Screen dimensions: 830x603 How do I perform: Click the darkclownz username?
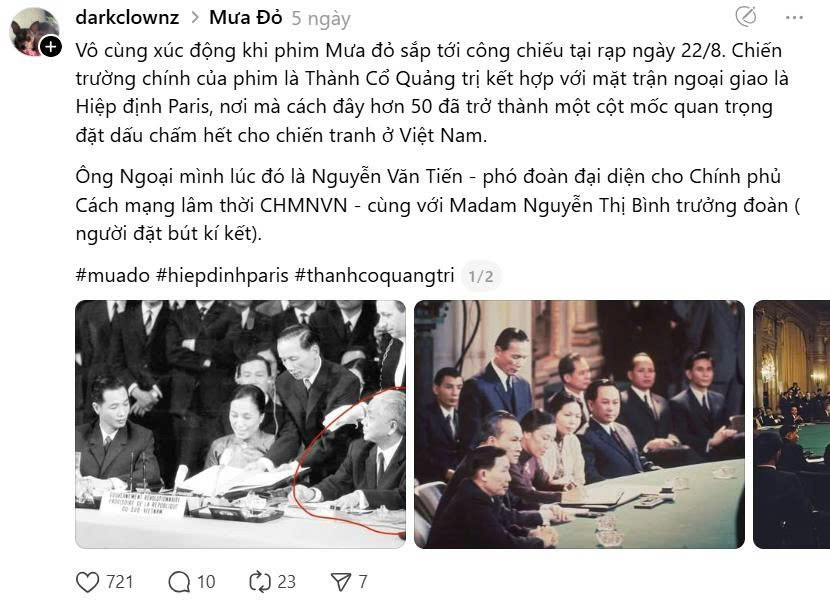click(x=127, y=17)
